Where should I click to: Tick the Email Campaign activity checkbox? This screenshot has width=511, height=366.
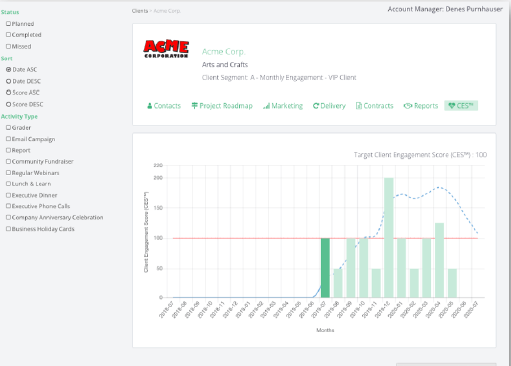click(x=8, y=139)
